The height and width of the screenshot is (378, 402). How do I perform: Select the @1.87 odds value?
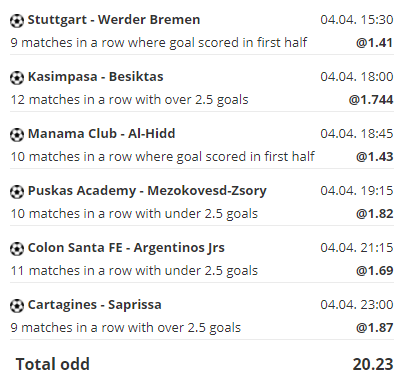[375, 328]
